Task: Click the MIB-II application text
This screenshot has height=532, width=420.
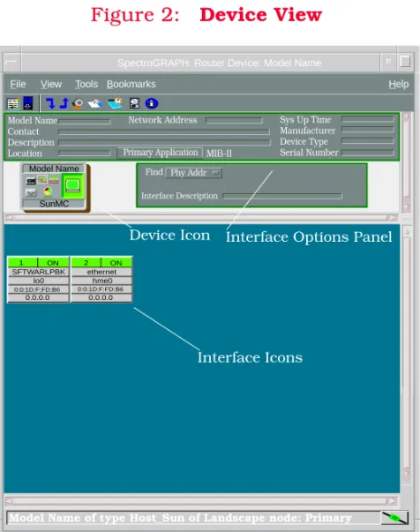Action: (219, 154)
